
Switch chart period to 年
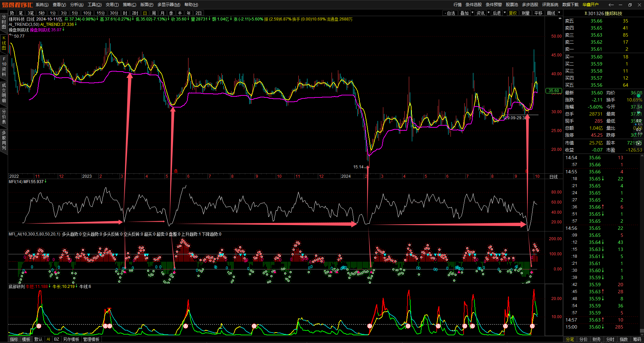tap(189, 13)
